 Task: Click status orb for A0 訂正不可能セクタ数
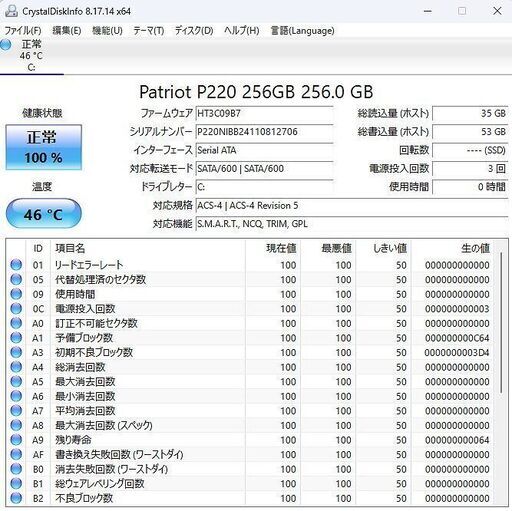click(16, 323)
